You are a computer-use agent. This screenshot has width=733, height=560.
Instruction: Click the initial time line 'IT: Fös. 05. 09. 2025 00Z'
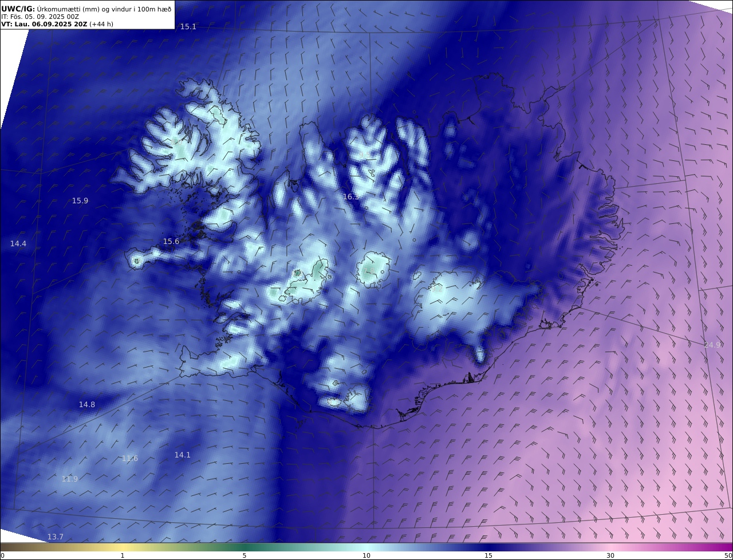40,17
